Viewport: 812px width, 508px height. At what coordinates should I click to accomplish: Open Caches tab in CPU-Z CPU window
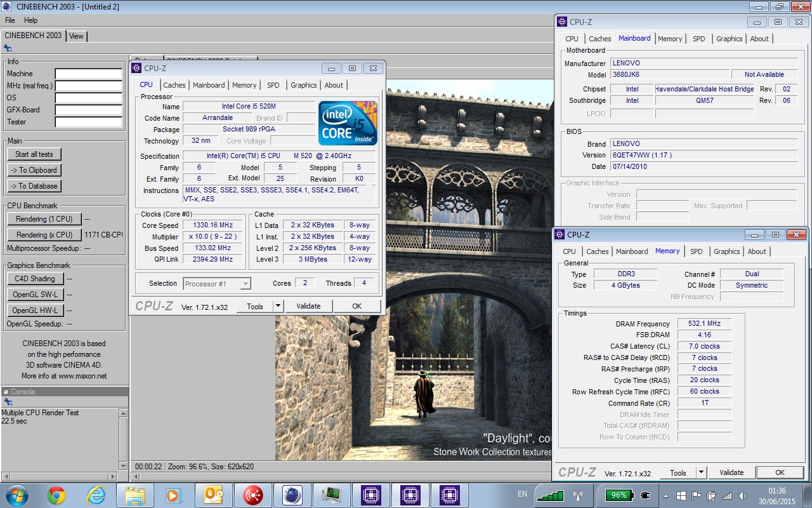point(174,85)
